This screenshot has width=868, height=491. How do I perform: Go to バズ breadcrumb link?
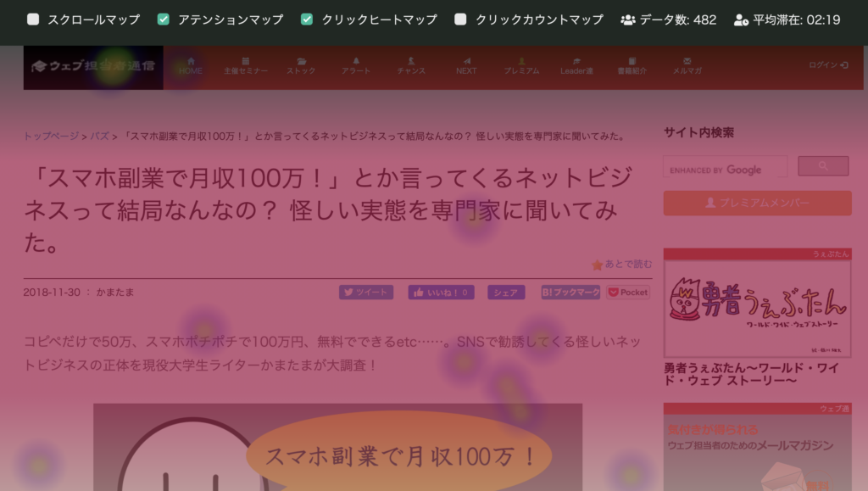click(100, 137)
